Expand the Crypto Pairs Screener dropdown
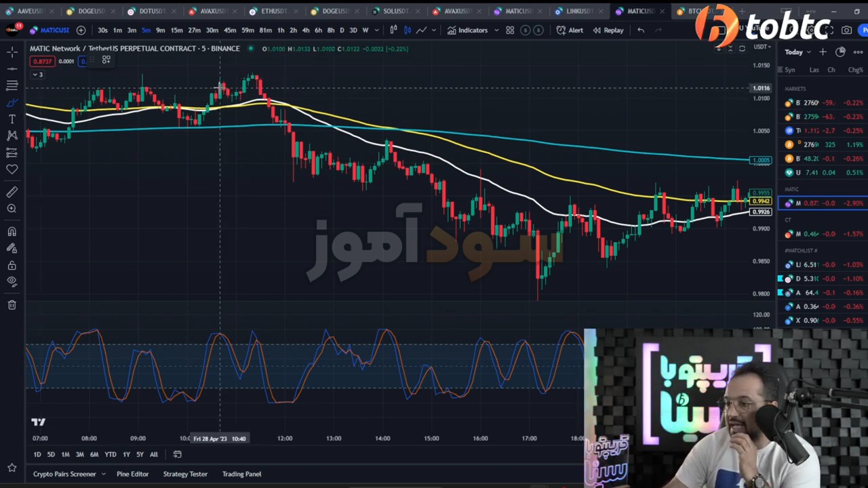The image size is (868, 488). (103, 474)
